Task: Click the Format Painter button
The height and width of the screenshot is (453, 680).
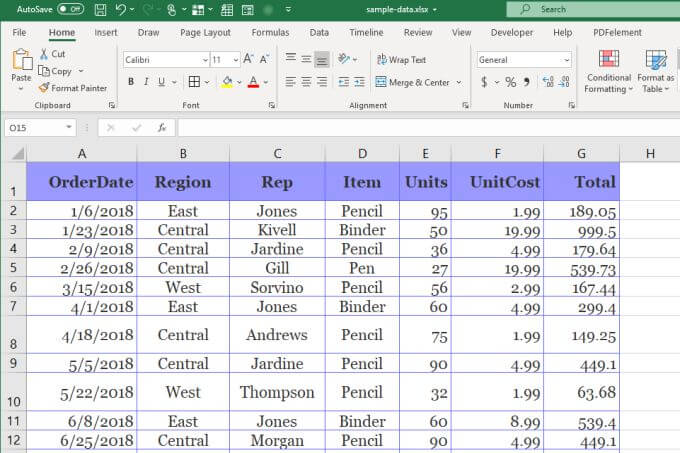Action: pos(73,88)
